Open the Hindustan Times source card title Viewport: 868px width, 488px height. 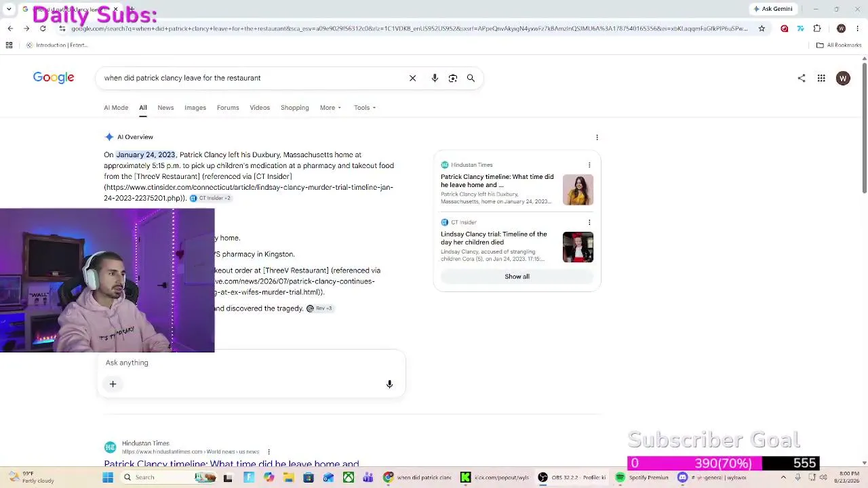[497, 181]
